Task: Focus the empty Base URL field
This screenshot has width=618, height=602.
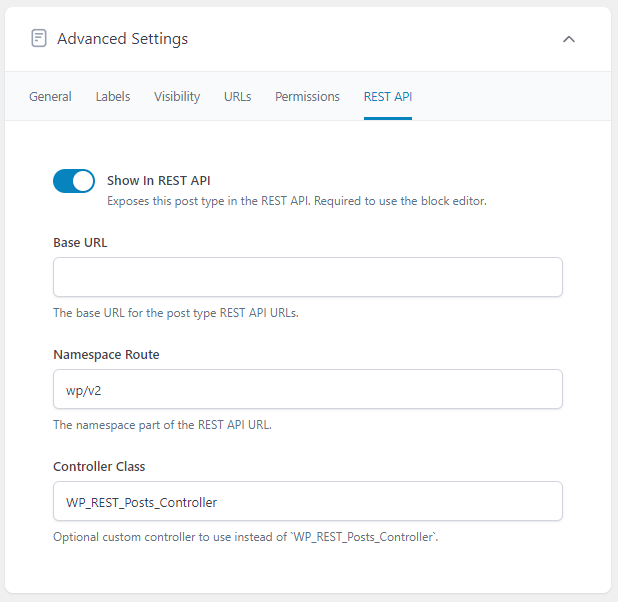Action: click(307, 277)
